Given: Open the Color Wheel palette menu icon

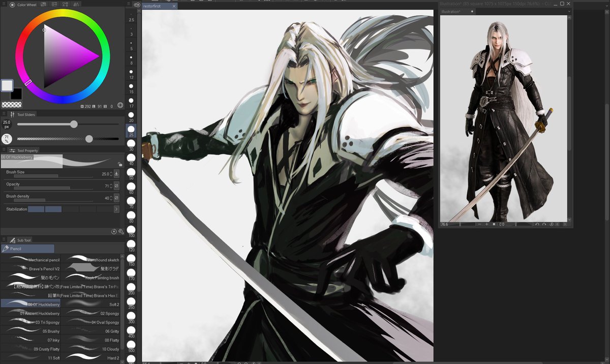Looking at the screenshot, I should [x=4, y=5].
